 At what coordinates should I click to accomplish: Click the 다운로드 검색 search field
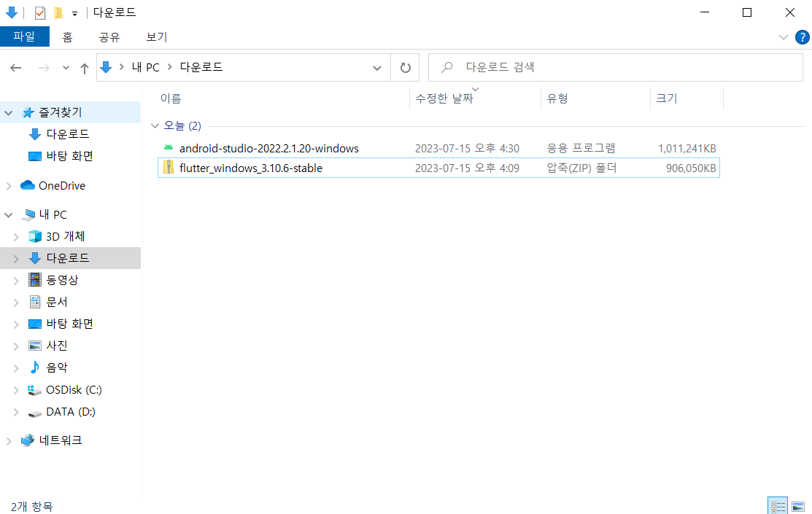point(615,67)
